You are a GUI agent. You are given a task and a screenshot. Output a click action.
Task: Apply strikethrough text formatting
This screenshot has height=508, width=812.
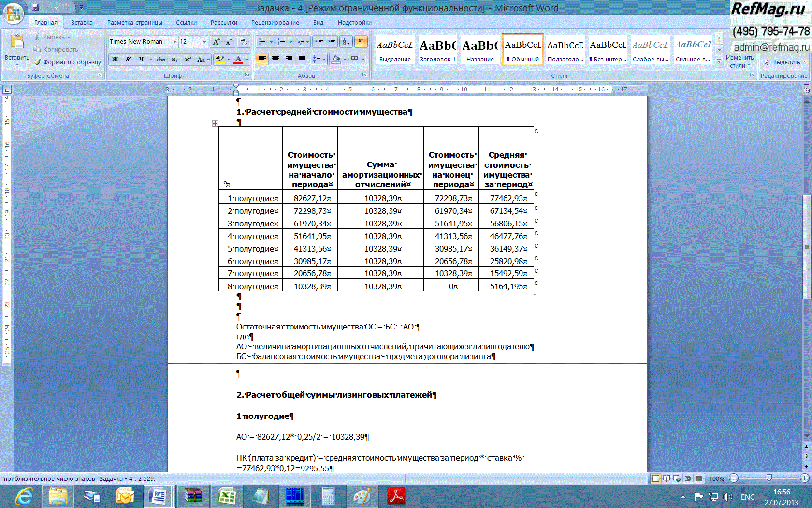(161, 60)
